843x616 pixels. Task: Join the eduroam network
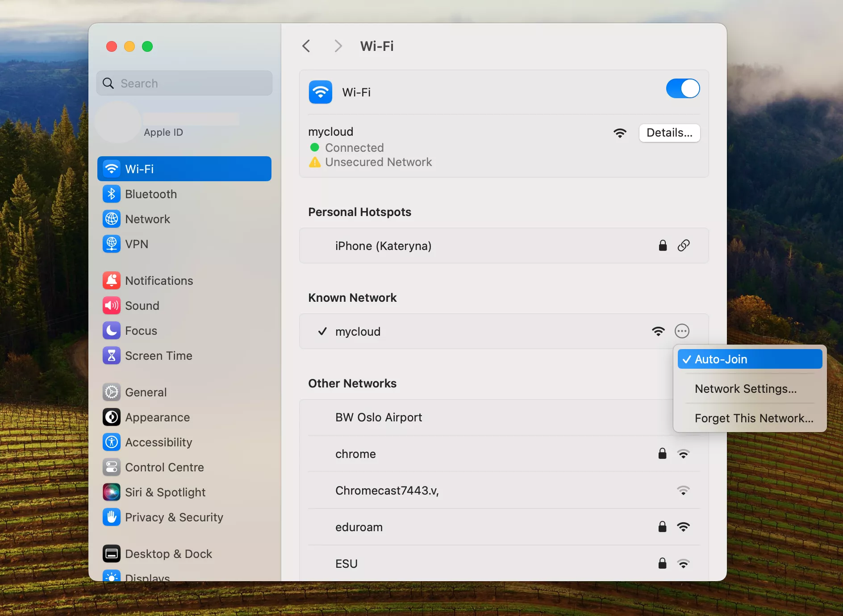tap(359, 527)
